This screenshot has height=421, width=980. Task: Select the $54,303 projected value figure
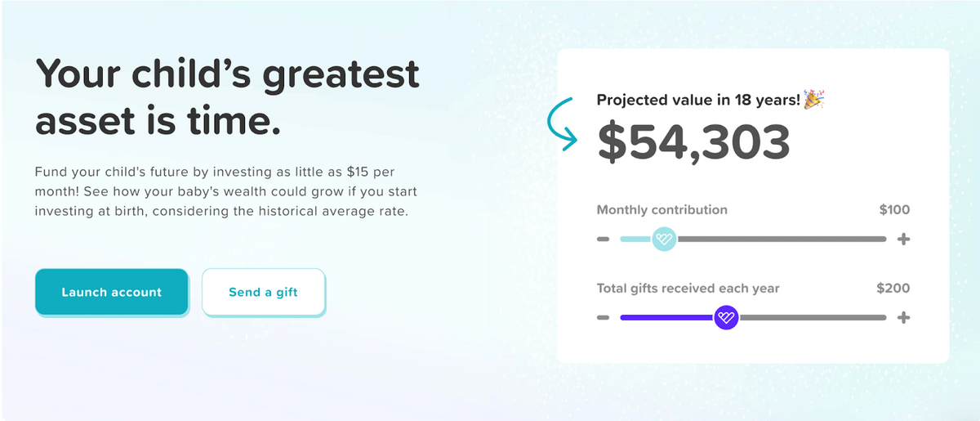tap(693, 141)
